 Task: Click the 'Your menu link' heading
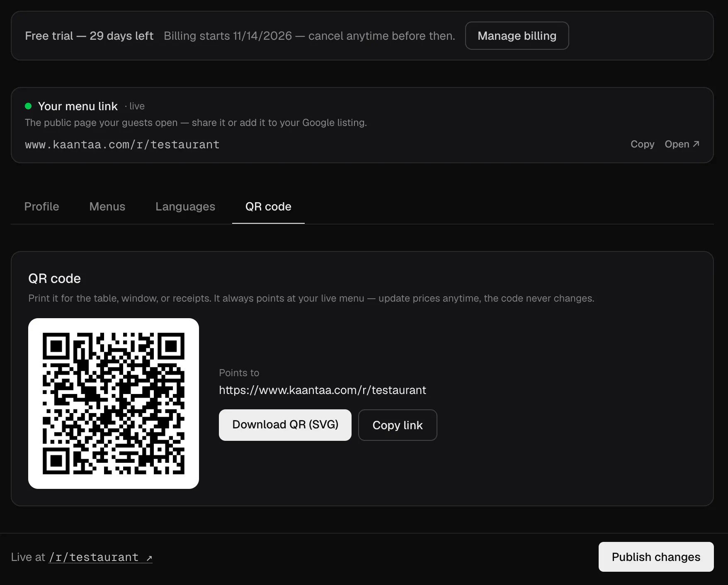(x=78, y=106)
